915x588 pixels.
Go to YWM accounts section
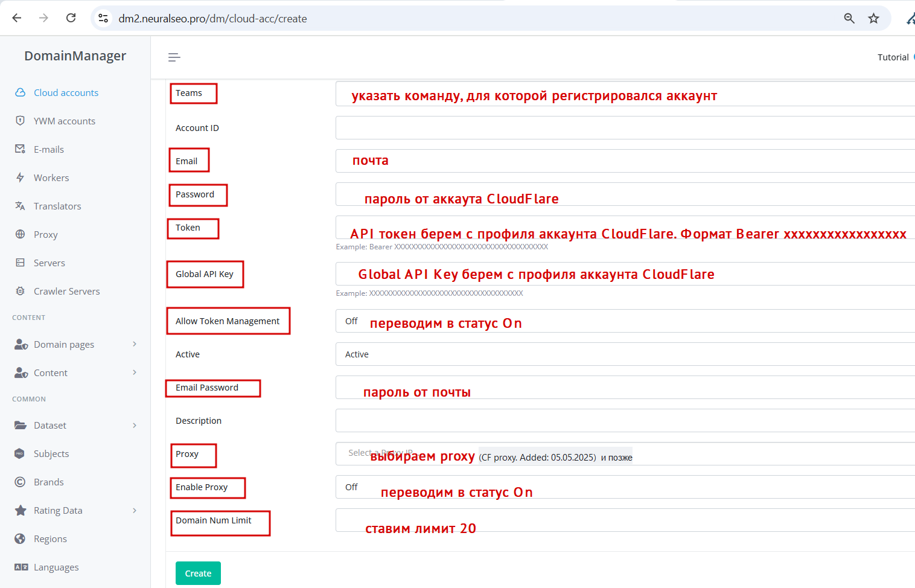point(65,121)
